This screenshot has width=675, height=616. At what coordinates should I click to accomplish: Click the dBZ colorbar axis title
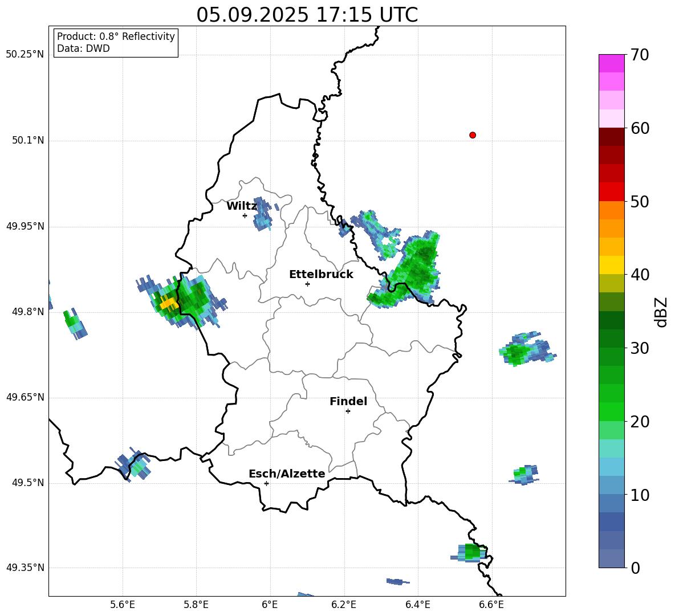(662, 312)
